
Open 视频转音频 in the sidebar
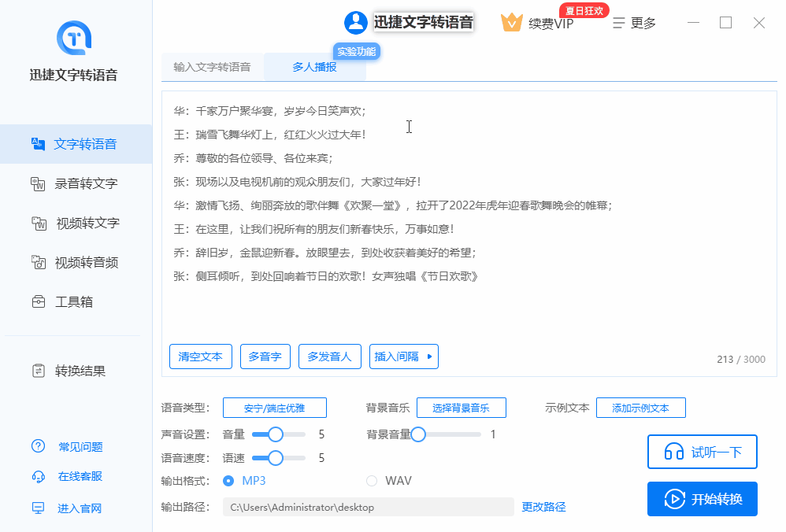pos(76,263)
